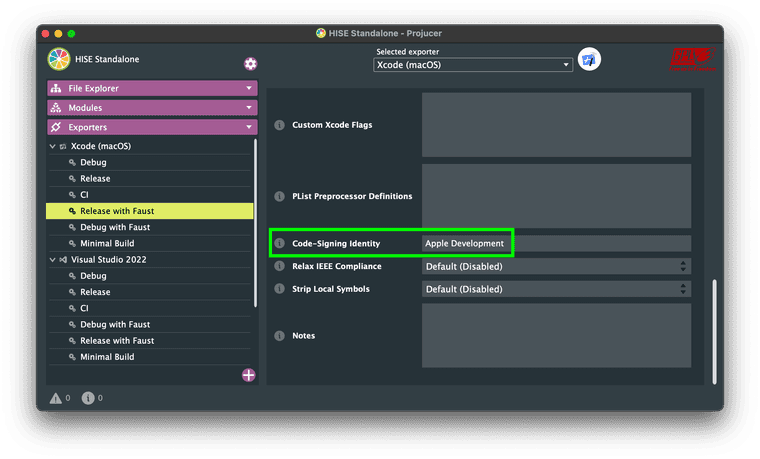Add a new exporter with plus button
The image size is (760, 459).
249,375
